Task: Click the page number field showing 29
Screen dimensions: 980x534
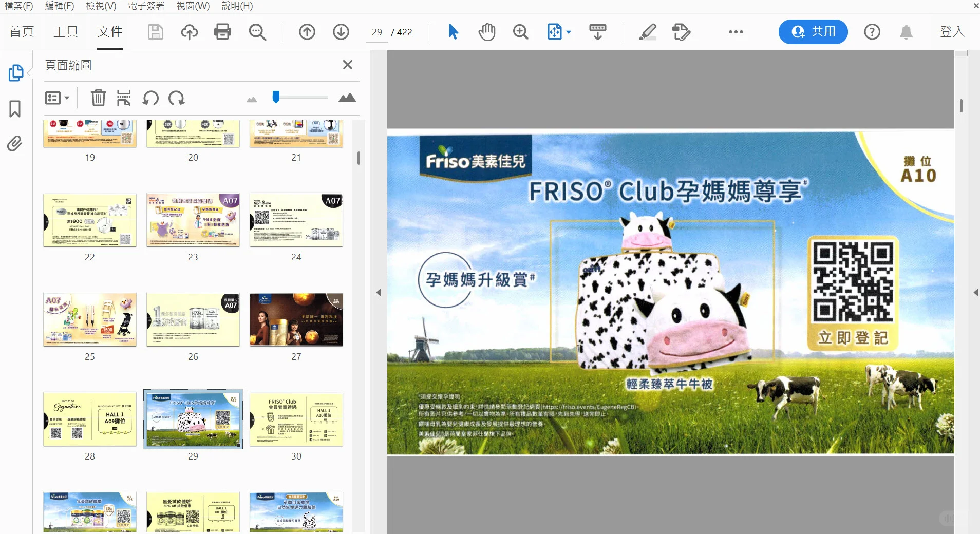Action: click(x=377, y=32)
